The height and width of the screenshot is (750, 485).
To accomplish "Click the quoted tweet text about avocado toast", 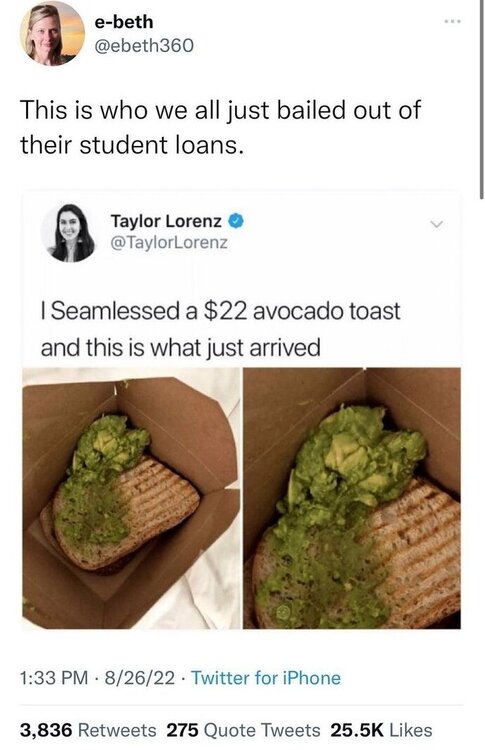I will pos(220,329).
